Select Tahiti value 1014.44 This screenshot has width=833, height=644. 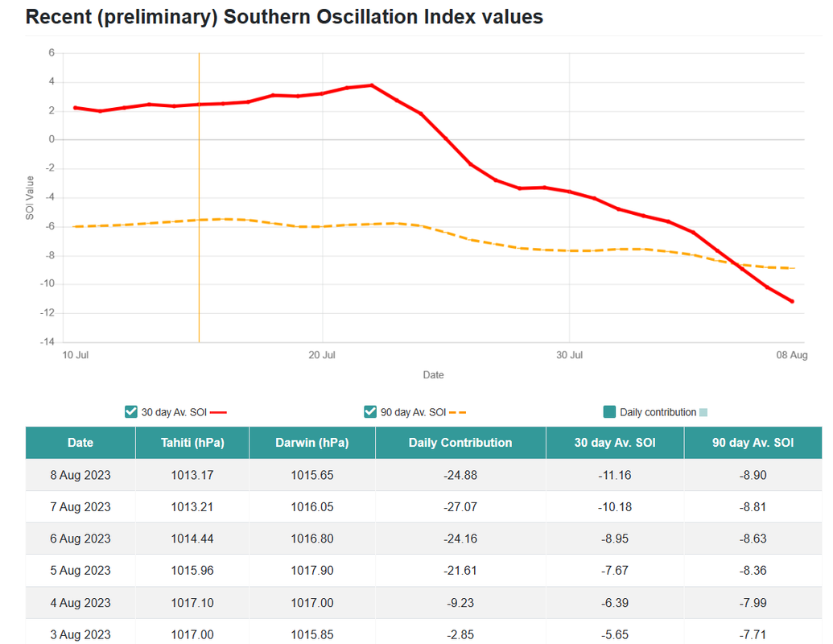click(x=192, y=539)
